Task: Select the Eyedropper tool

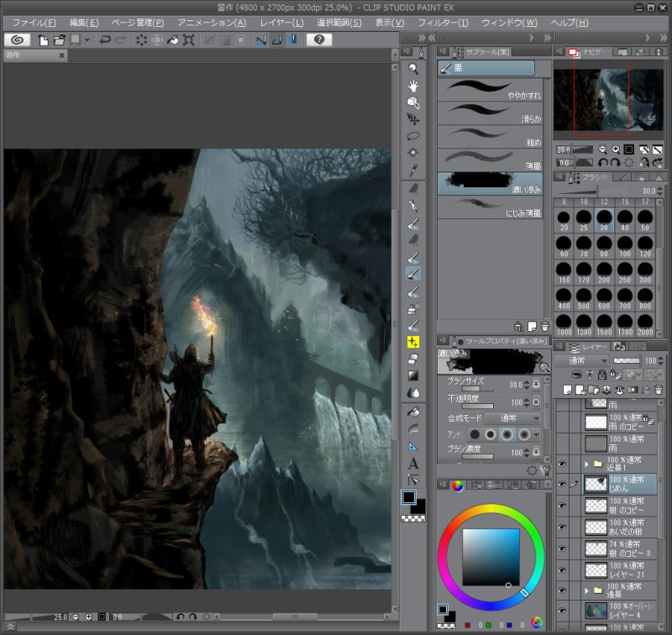Action: coord(413,171)
